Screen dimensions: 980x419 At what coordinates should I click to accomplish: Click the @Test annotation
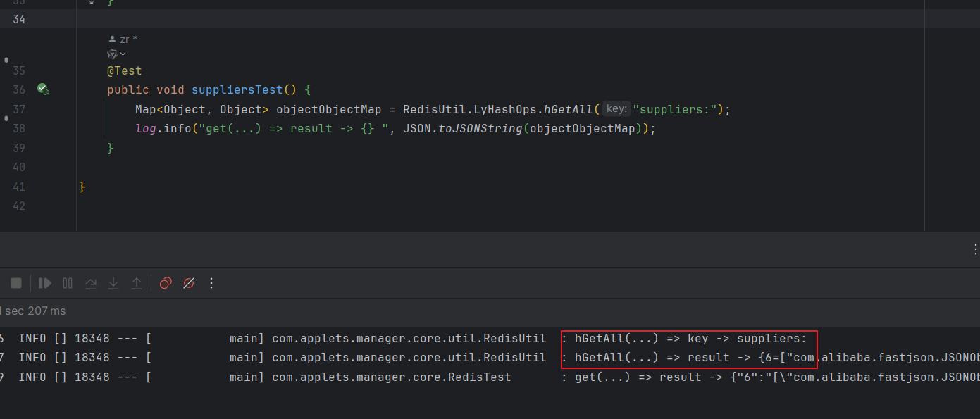[125, 70]
